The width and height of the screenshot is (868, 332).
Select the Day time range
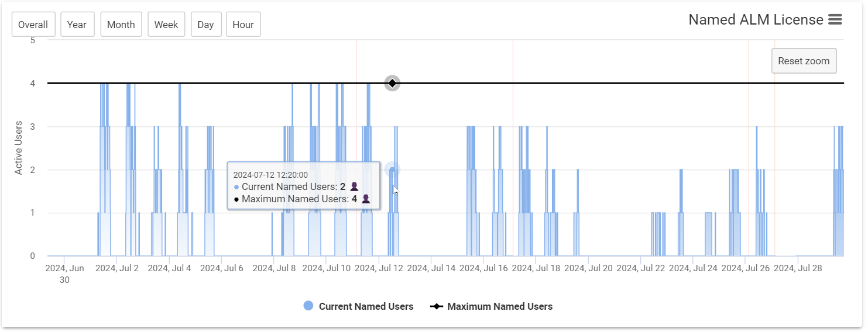coord(205,25)
